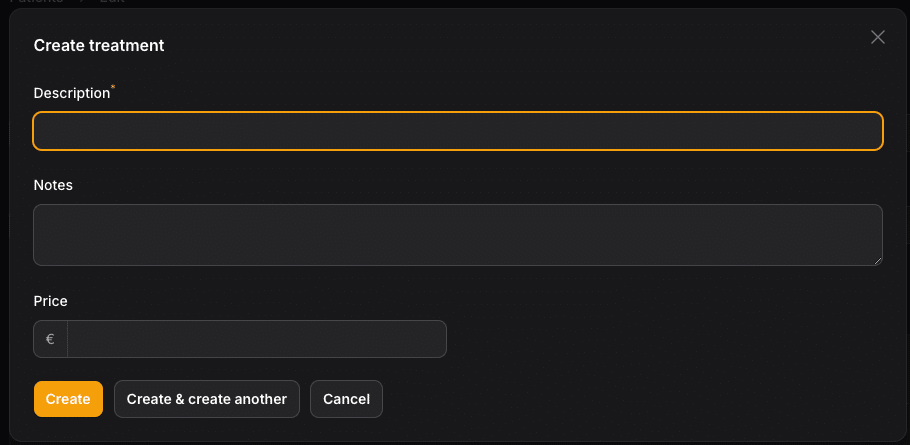Click the required asterisk beside Description
910x445 pixels.
click(x=113, y=86)
